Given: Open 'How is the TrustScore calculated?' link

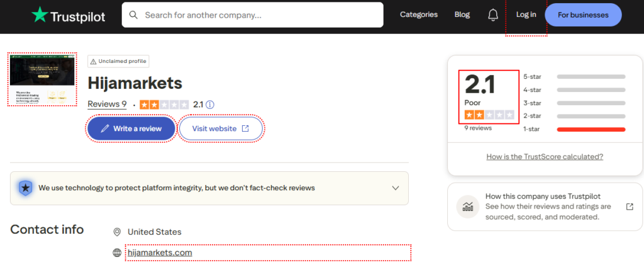Looking at the screenshot, I should click(x=545, y=157).
